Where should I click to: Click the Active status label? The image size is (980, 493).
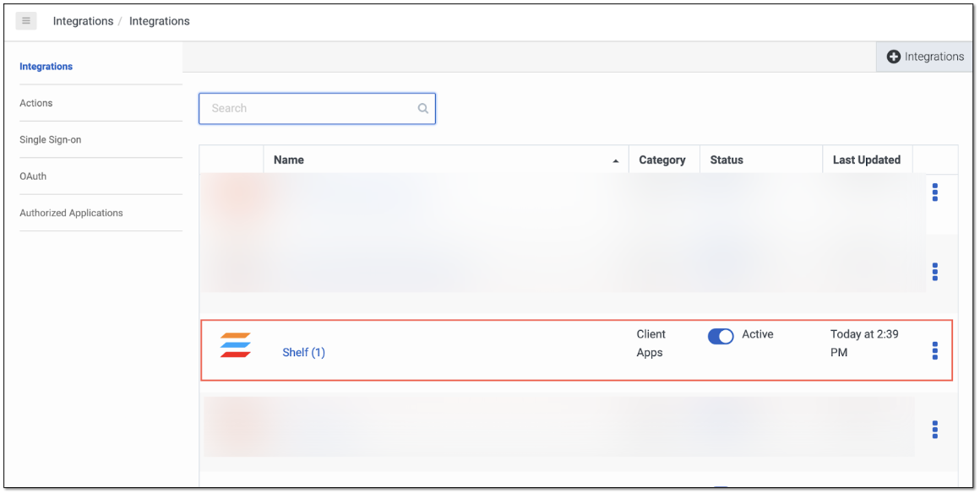[x=758, y=334]
